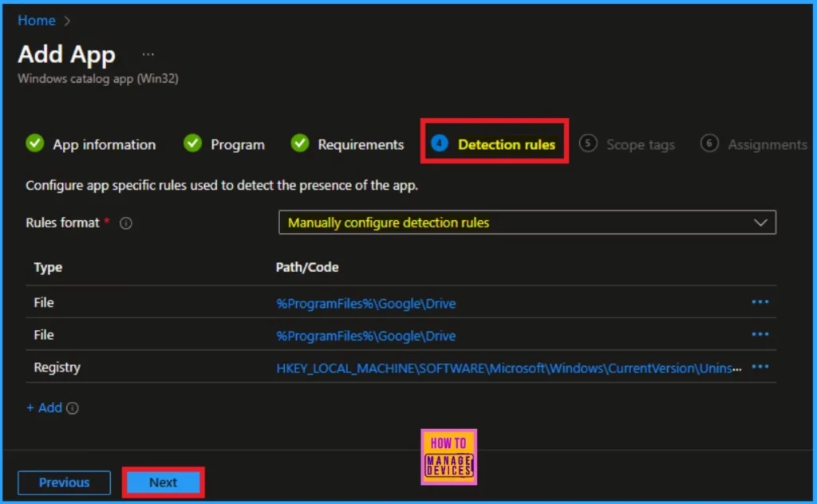Open the ellipsis menu beside the Add App title
Screen dimensions: 817x504
148,54
